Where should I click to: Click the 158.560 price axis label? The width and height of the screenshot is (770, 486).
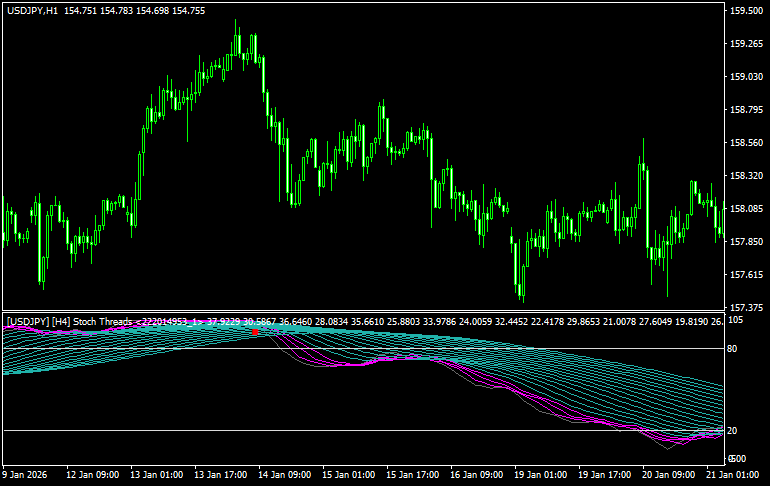coord(745,142)
